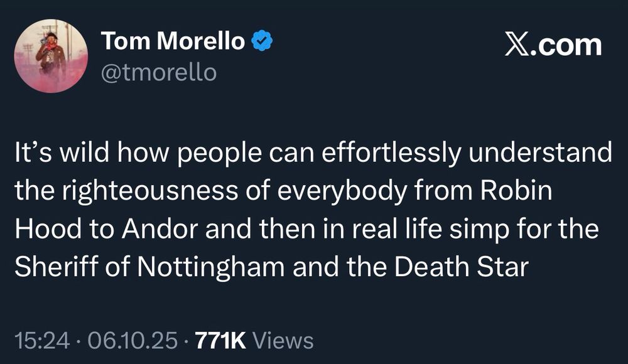
Task: Click the 15:24 post timestamp
Action: [42, 340]
